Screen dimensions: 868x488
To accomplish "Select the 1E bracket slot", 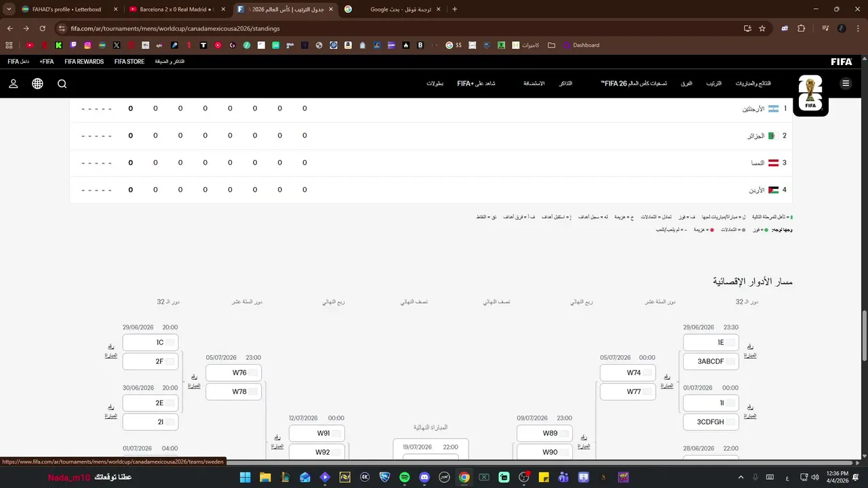I will point(711,342).
